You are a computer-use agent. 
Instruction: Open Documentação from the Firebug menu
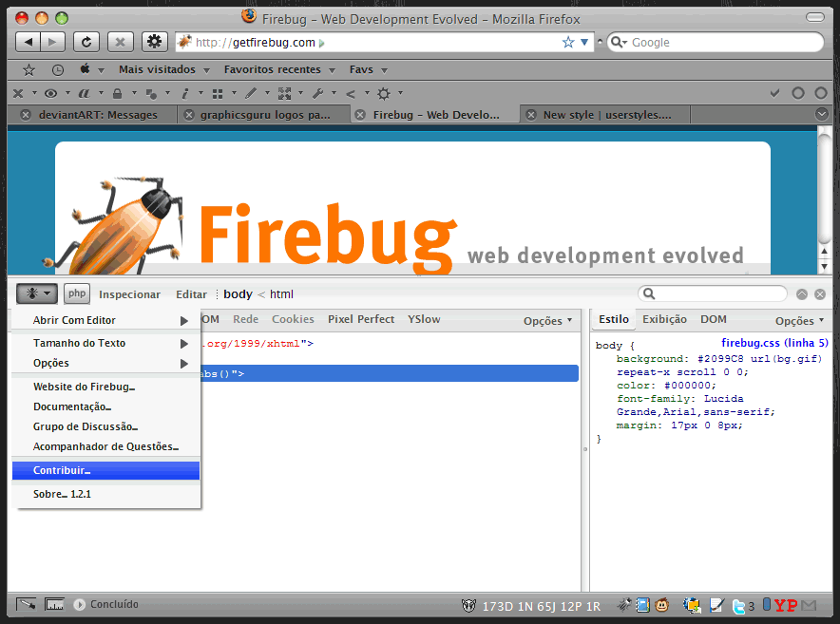click(106, 407)
